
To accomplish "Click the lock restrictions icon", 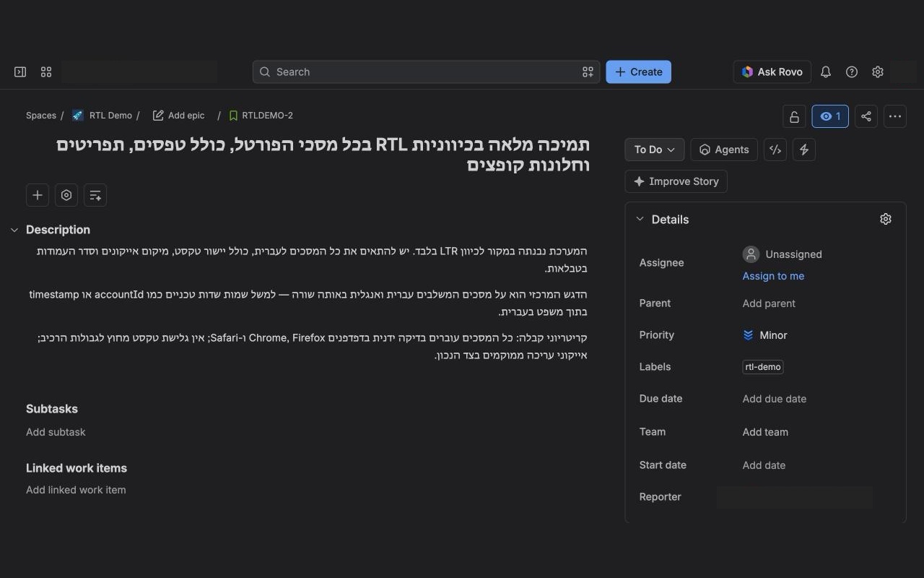I will [x=794, y=116].
